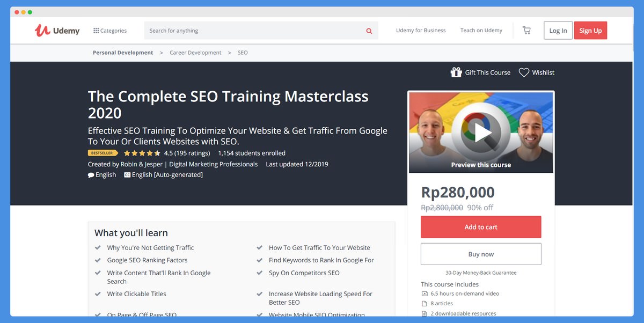Click the green macOS maximize button
644x323 pixels.
coord(30,12)
